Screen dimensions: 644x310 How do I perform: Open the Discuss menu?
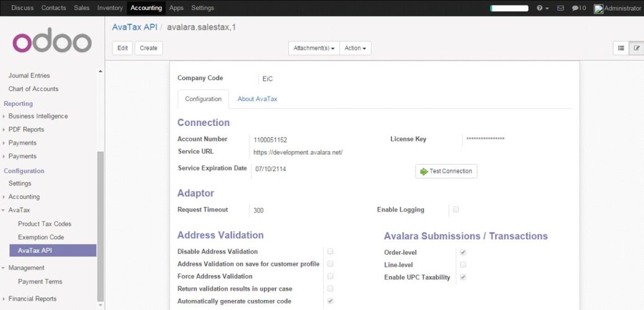click(22, 8)
